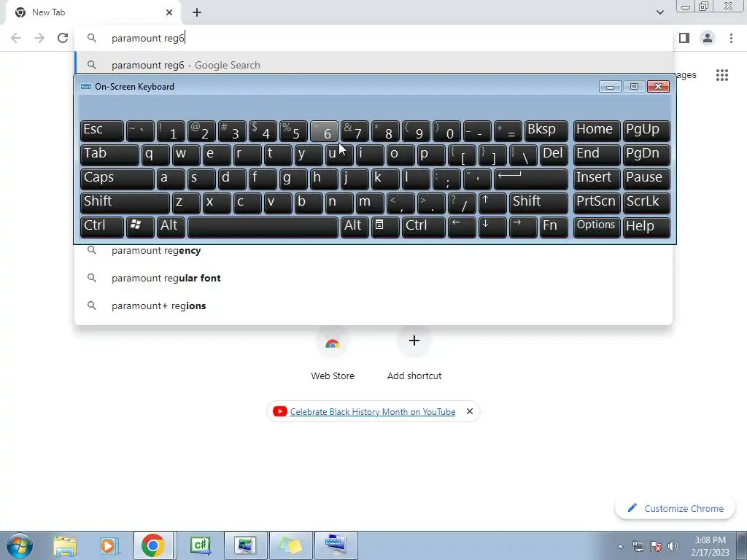Screen dimensions: 747x560
Task: Hit the Del key on On-Screen Keyboard
Action: click(554, 155)
